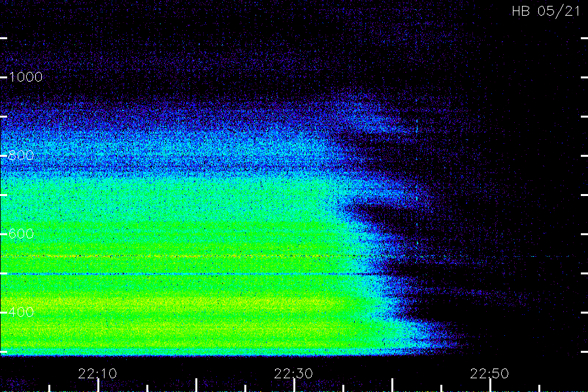The height and width of the screenshot is (392, 588).
Task: Click the 400 frequency axis label
Action: pyautogui.click(x=21, y=312)
